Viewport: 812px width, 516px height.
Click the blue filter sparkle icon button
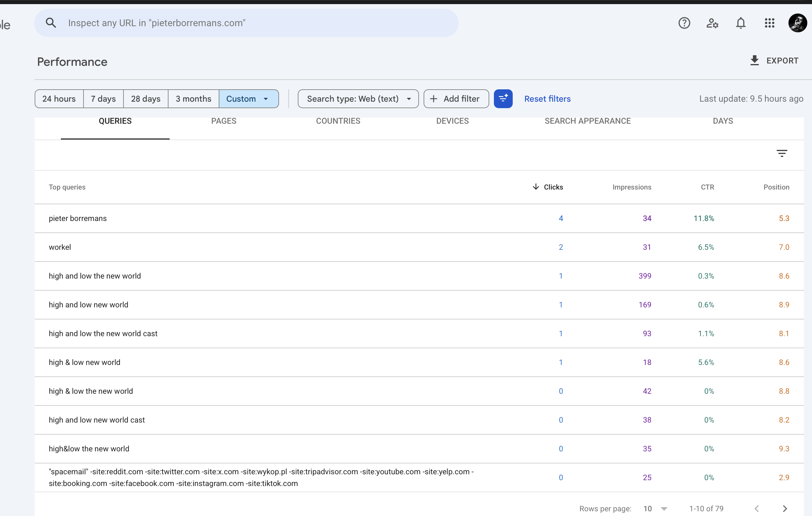pyautogui.click(x=503, y=99)
